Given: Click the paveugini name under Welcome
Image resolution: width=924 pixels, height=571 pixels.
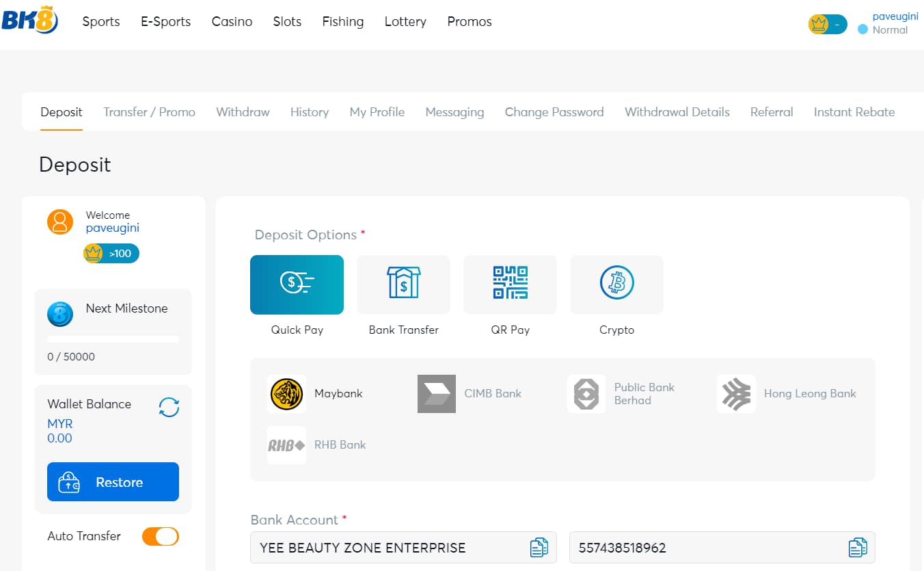Looking at the screenshot, I should (x=113, y=228).
